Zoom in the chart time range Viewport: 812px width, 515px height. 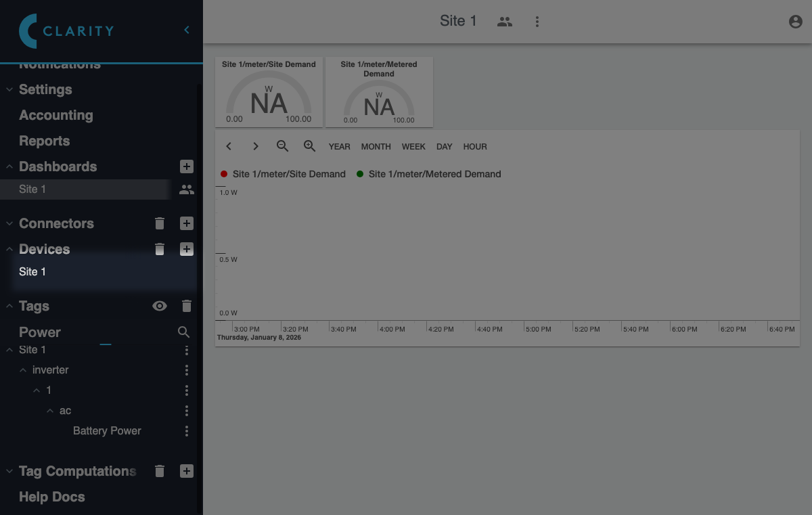309,146
